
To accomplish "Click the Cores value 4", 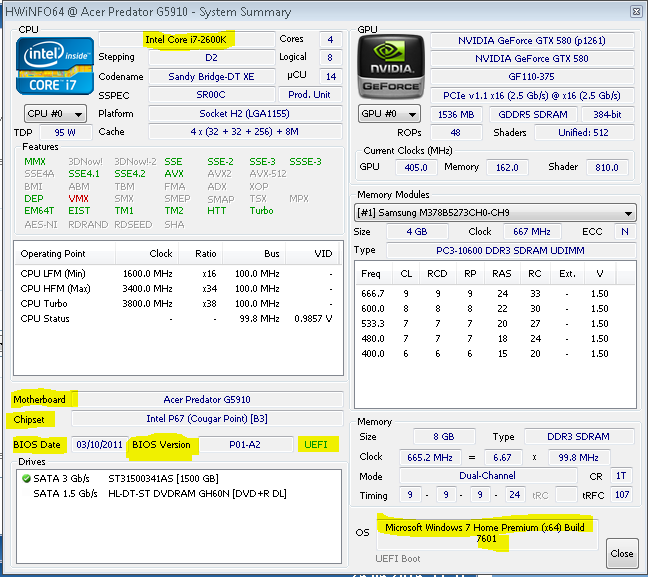I will click(x=330, y=40).
